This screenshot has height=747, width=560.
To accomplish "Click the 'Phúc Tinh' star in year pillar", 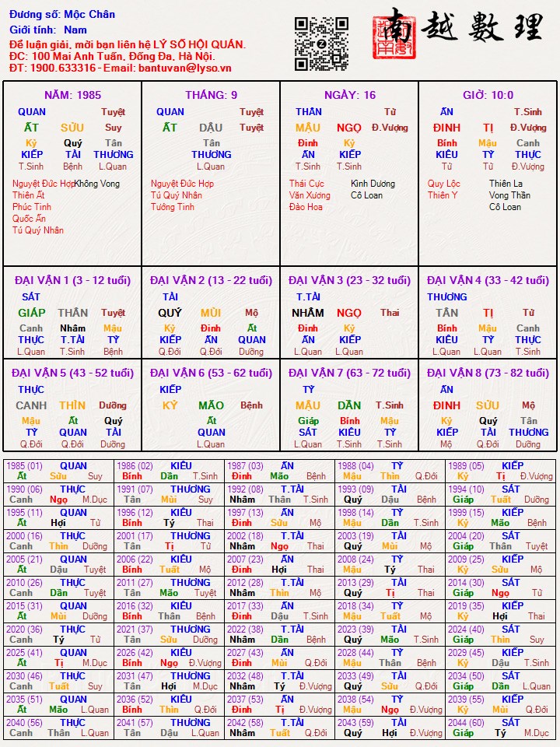I will click(31, 207).
